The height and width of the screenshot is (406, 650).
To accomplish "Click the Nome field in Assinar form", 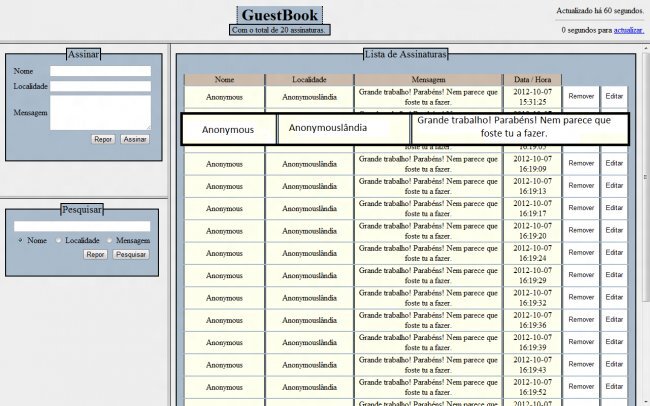I will (x=100, y=71).
